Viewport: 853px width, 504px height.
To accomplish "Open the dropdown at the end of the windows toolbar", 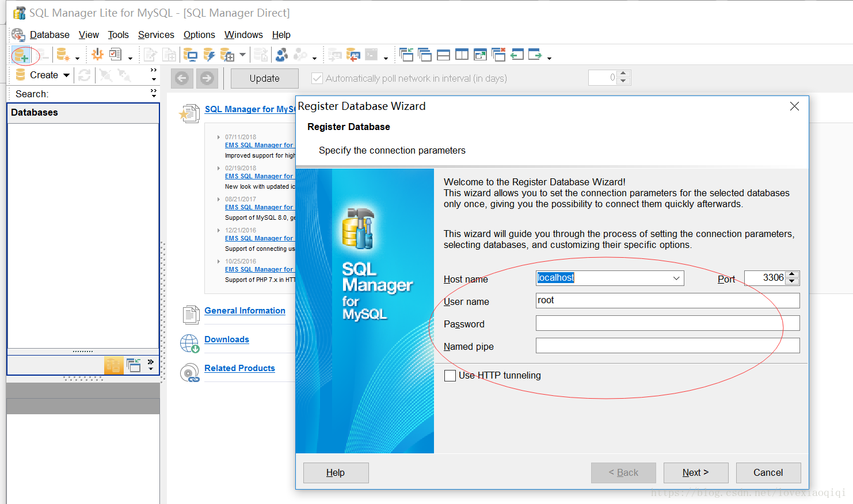I will (x=549, y=58).
